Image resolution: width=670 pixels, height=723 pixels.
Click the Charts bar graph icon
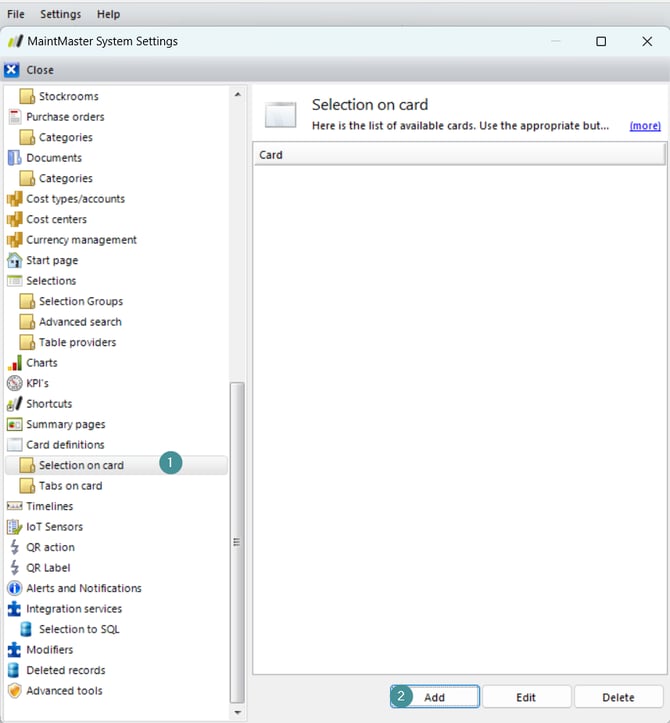(x=14, y=363)
